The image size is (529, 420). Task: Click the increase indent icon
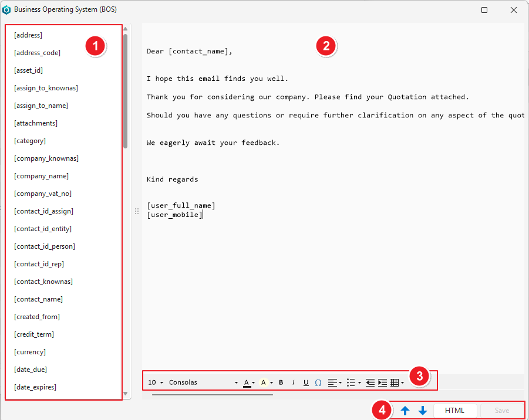click(382, 382)
